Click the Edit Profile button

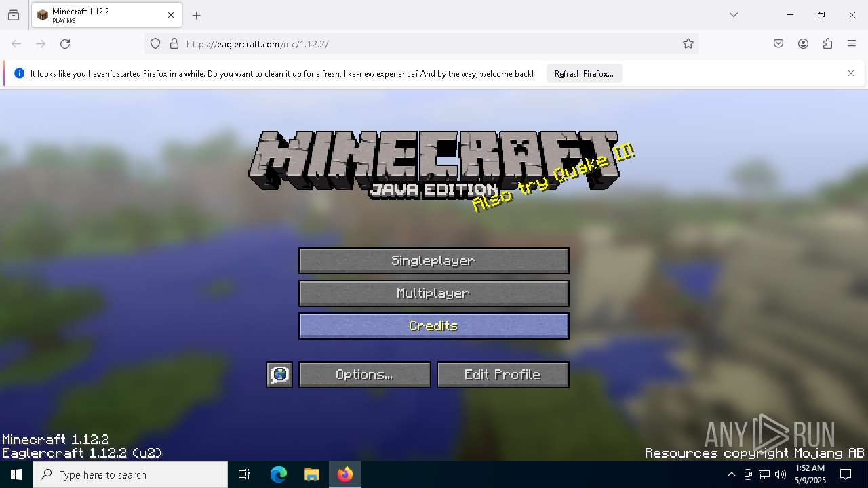503,375
